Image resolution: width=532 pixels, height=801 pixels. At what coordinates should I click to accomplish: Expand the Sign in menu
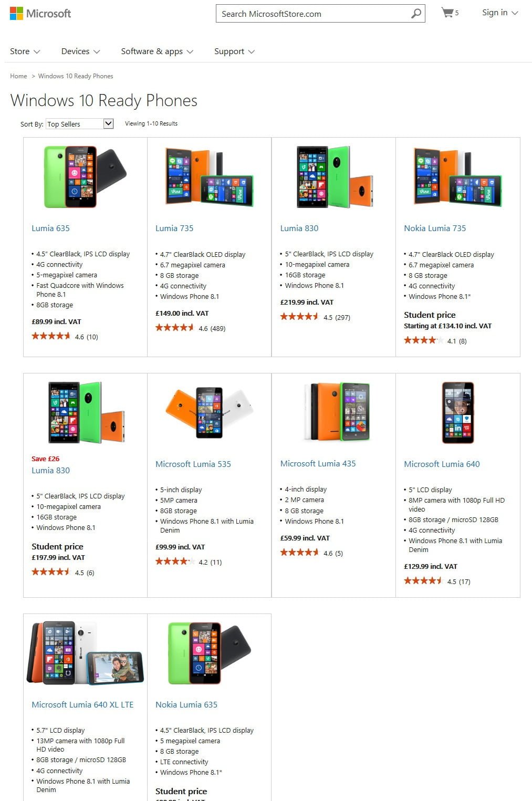tap(500, 13)
